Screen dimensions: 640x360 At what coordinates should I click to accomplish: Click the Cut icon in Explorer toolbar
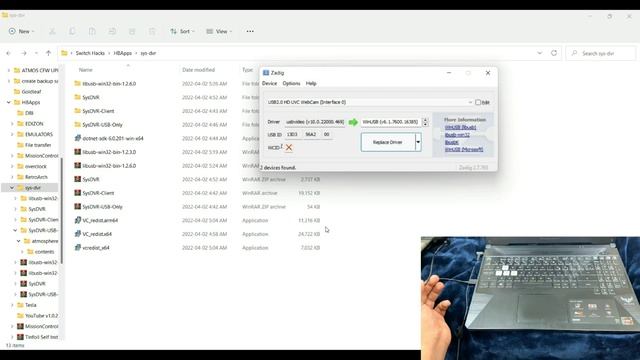click(x=52, y=31)
